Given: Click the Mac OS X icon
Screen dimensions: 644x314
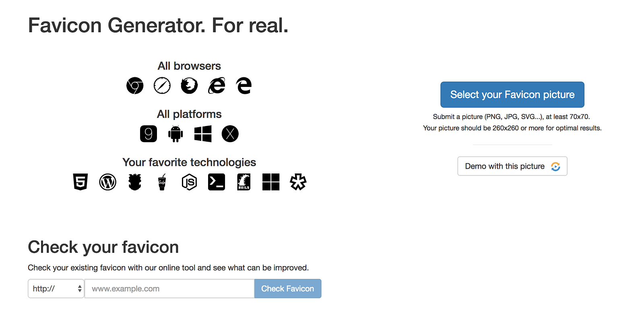Looking at the screenshot, I should coord(230,134).
